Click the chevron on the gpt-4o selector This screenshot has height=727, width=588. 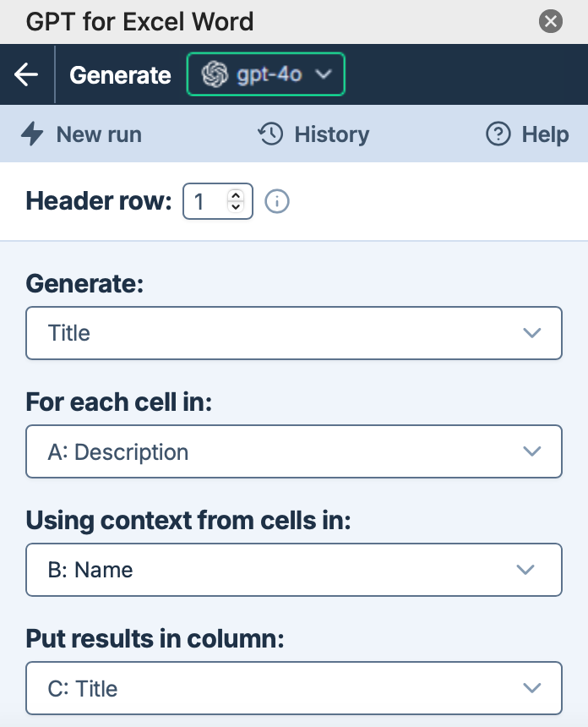[x=324, y=74]
